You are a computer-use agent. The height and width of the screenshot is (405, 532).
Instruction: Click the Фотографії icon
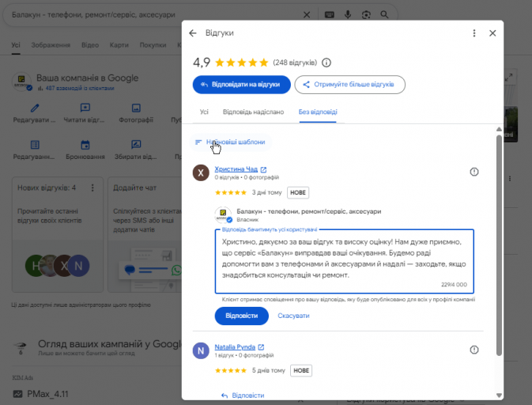point(136,108)
